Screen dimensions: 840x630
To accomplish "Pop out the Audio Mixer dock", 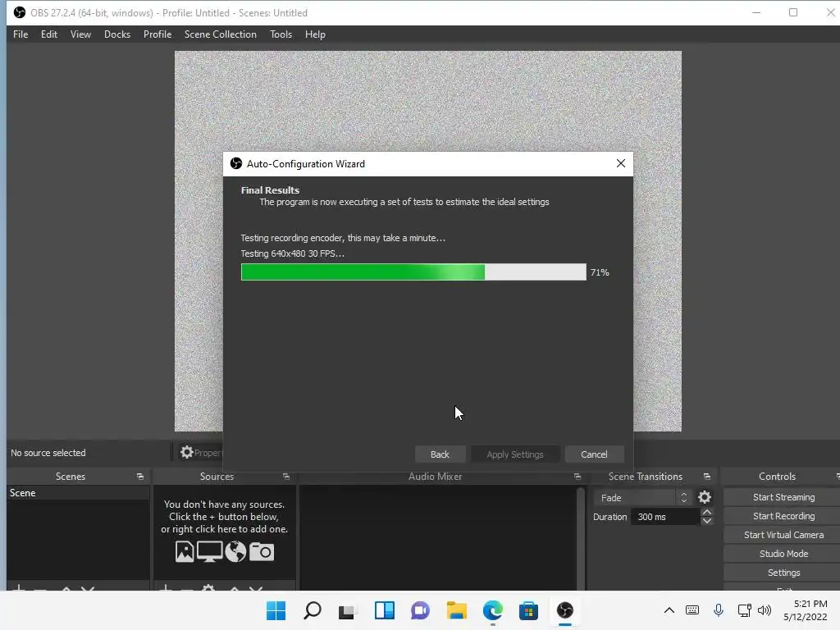I will (577, 477).
